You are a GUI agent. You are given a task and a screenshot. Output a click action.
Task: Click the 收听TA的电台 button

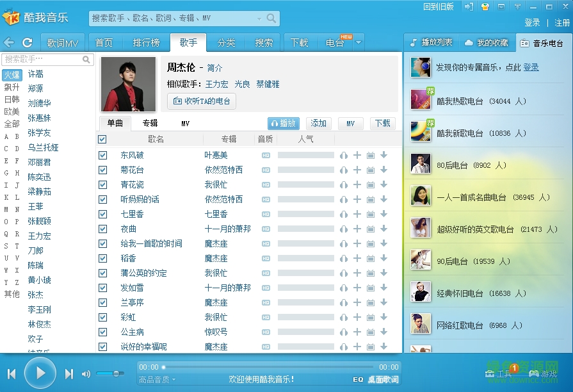[x=201, y=101]
